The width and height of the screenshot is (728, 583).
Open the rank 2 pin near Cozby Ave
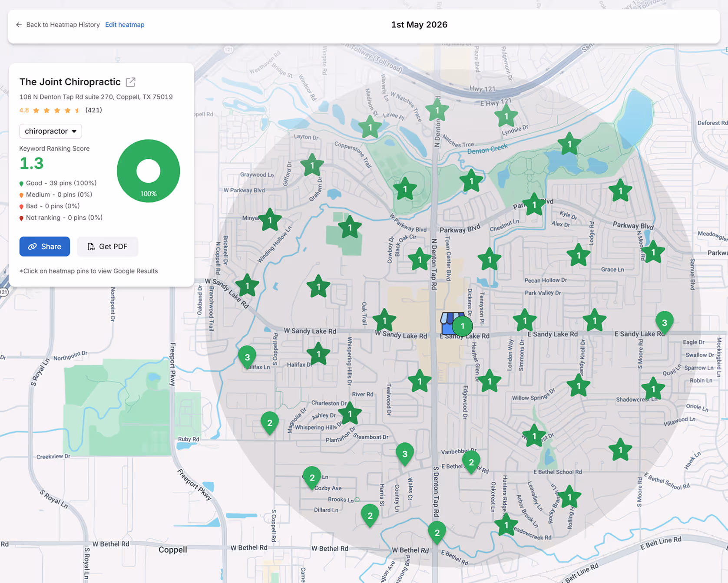312,478
